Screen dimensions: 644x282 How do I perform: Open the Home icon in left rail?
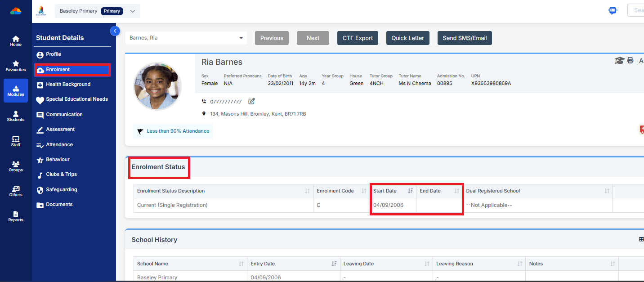coord(16,41)
